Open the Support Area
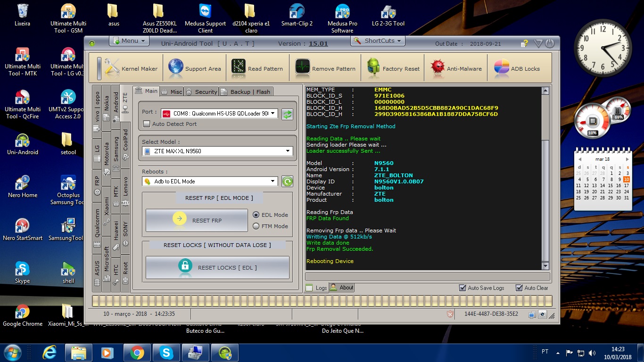 click(x=194, y=68)
